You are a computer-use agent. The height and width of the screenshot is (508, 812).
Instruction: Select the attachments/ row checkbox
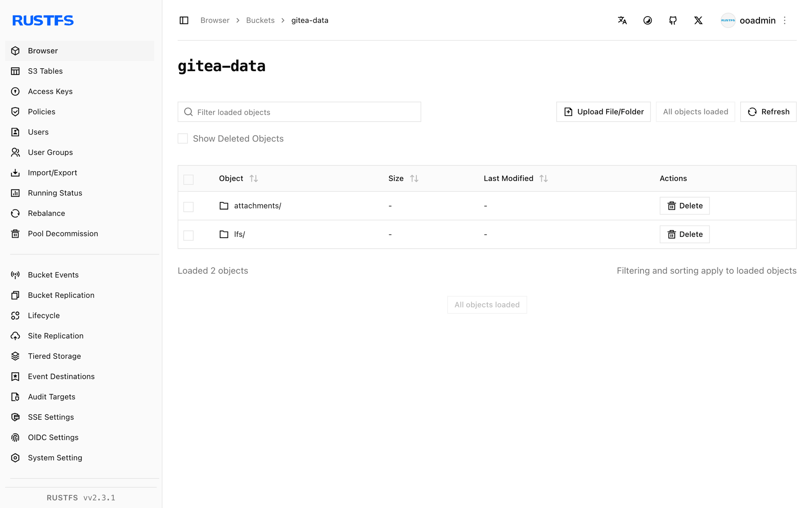point(188,206)
